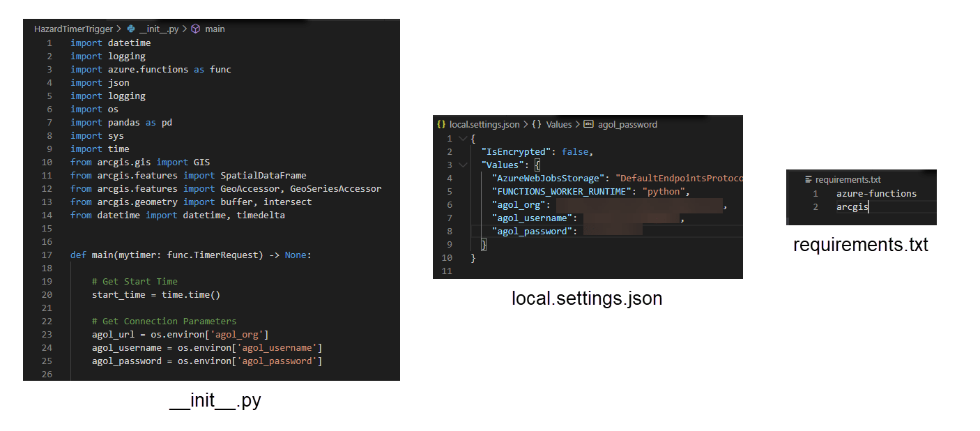Collapse the root JSON object at line 1
This screenshot has width=980, height=431.
462,139
